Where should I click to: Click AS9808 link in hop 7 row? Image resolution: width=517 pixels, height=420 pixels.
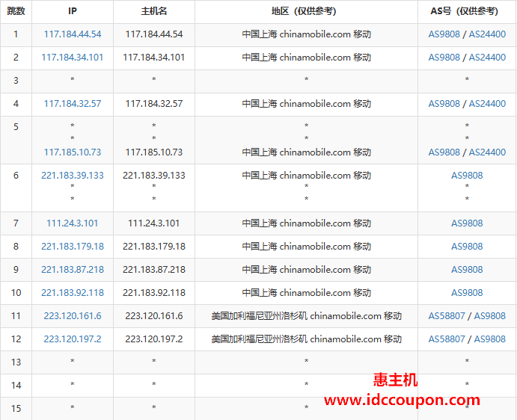point(467,223)
